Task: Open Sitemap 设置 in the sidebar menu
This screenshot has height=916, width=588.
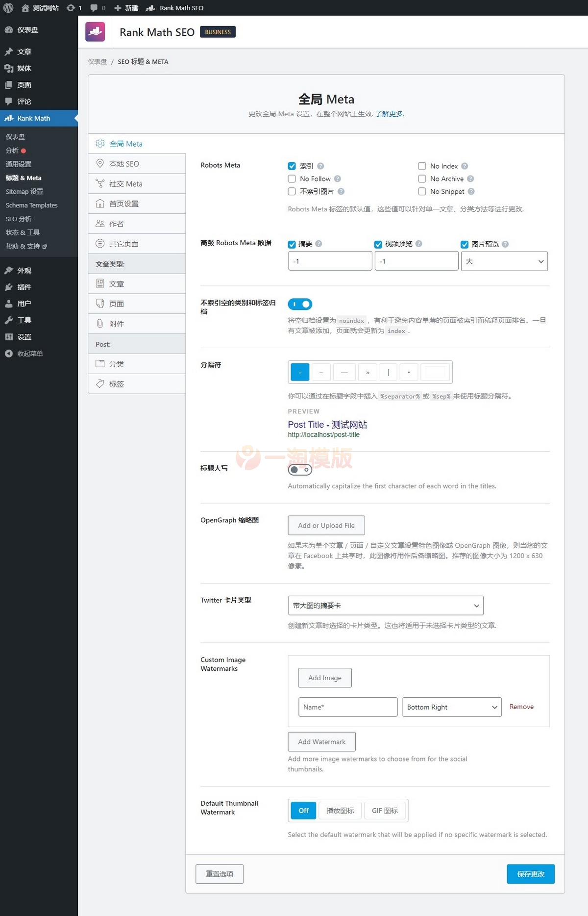Action: 24,192
